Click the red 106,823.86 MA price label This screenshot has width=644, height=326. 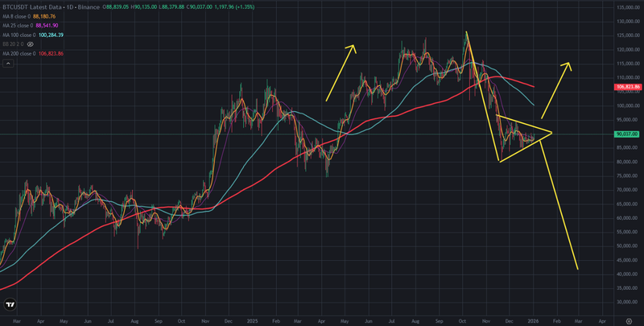[x=626, y=86]
